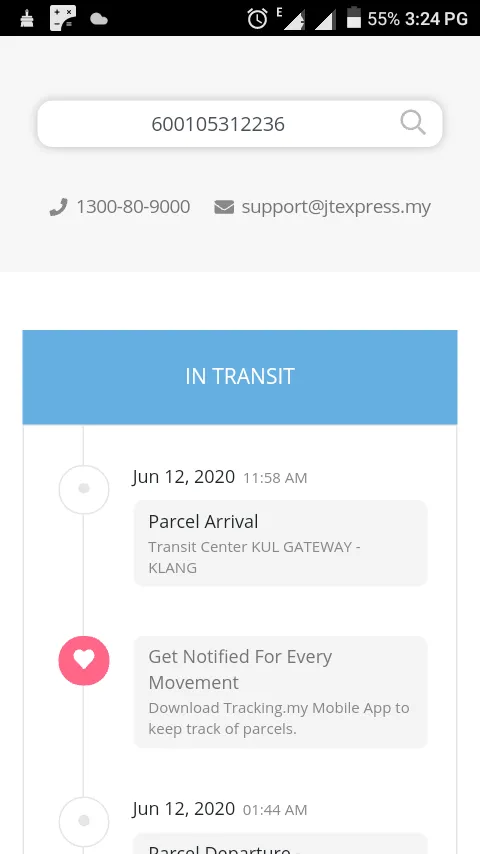Open the Get Notified For Every Movement card
The width and height of the screenshot is (480, 854).
281,692
